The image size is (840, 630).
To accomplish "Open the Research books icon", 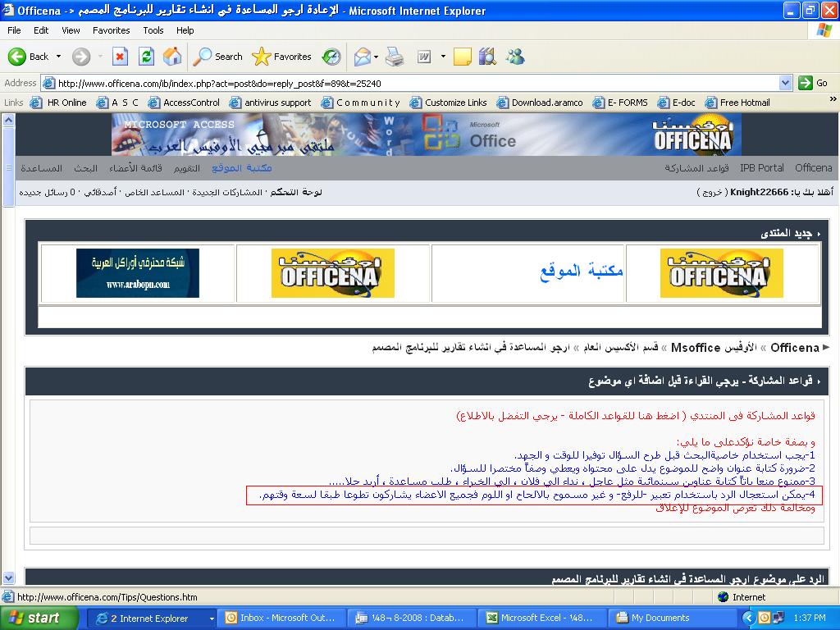I will [x=487, y=57].
